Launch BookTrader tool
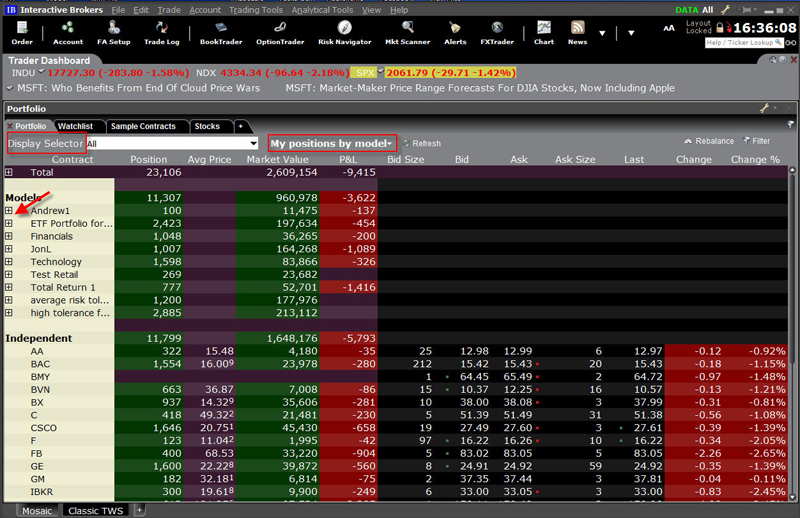Screen dimensions: 800x518 click(x=221, y=33)
